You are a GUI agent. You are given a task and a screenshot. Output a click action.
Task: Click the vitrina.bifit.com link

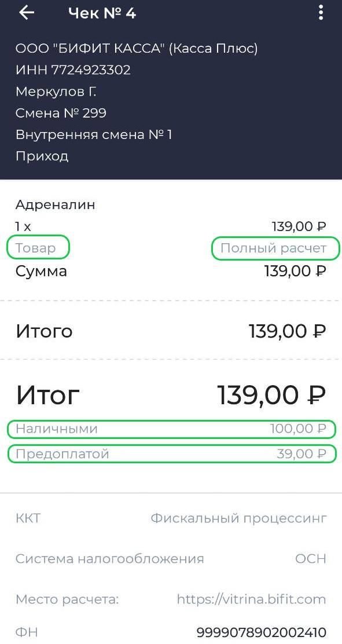click(251, 599)
